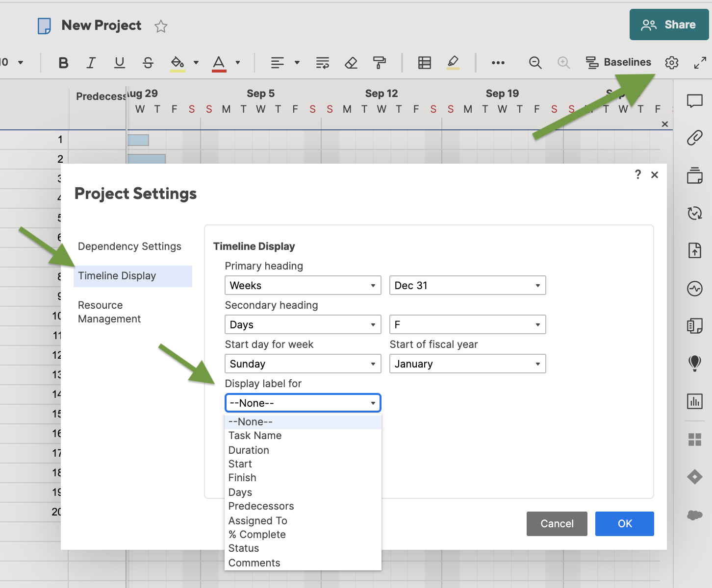Open the Attachments panel
The width and height of the screenshot is (712, 588).
tap(694, 139)
